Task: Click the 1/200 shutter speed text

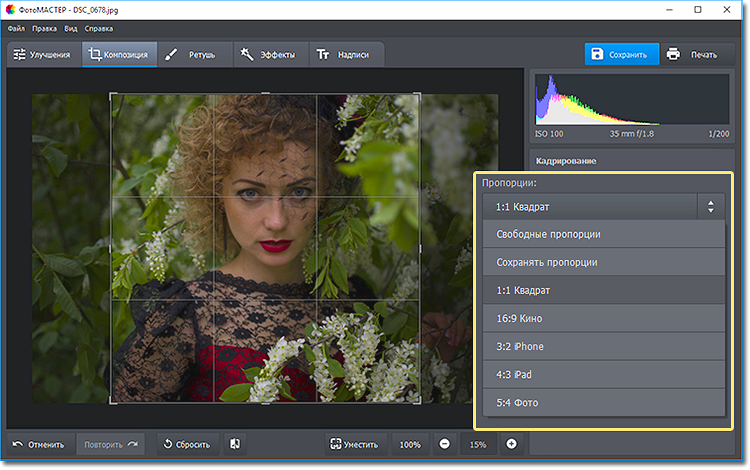Action: [719, 134]
